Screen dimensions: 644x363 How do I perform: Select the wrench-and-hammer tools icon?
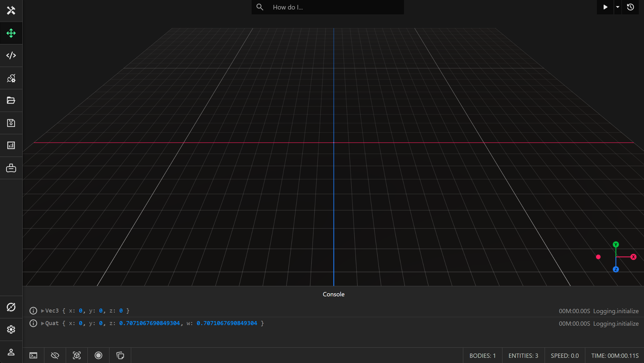click(11, 10)
